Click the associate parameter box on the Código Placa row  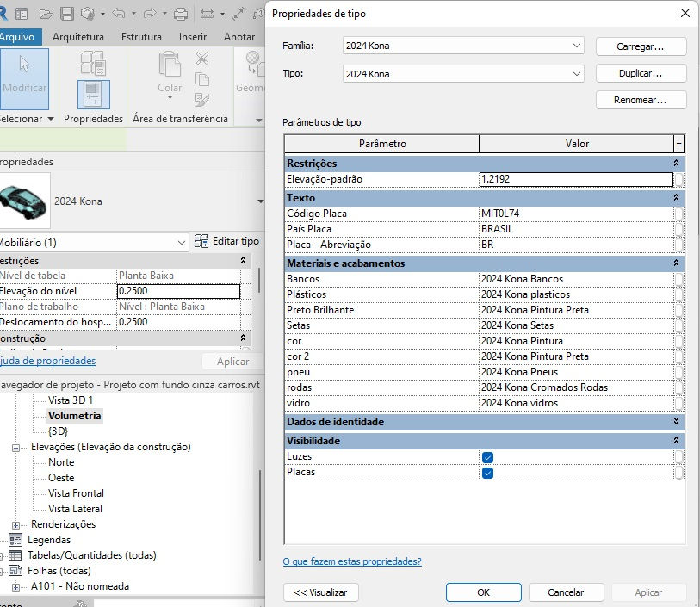click(x=678, y=214)
